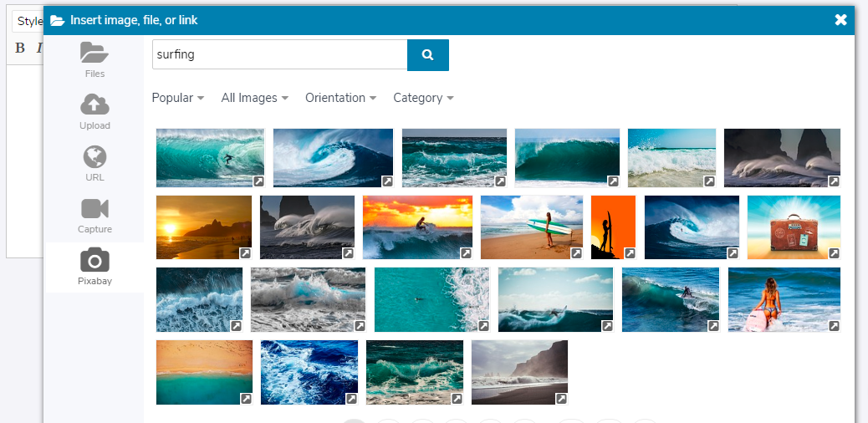Open external link on first-row teal choppy sea
The height and width of the screenshot is (423, 868).
pos(500,181)
